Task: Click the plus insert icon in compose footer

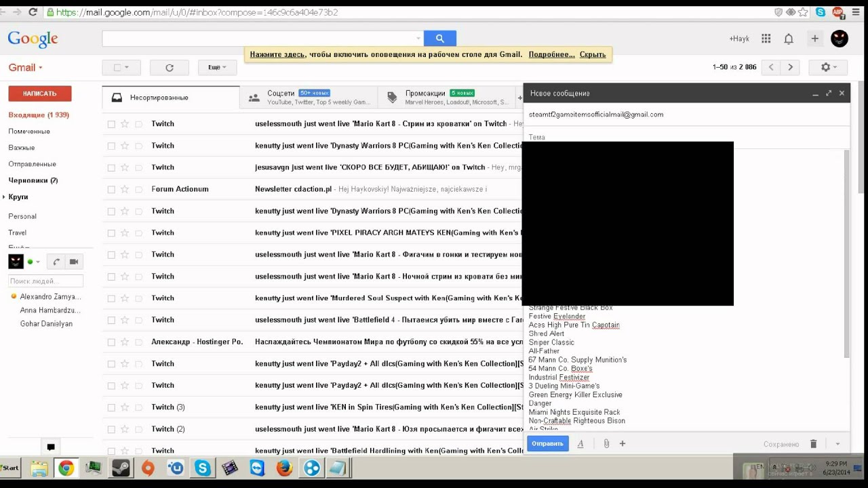Action: click(623, 444)
